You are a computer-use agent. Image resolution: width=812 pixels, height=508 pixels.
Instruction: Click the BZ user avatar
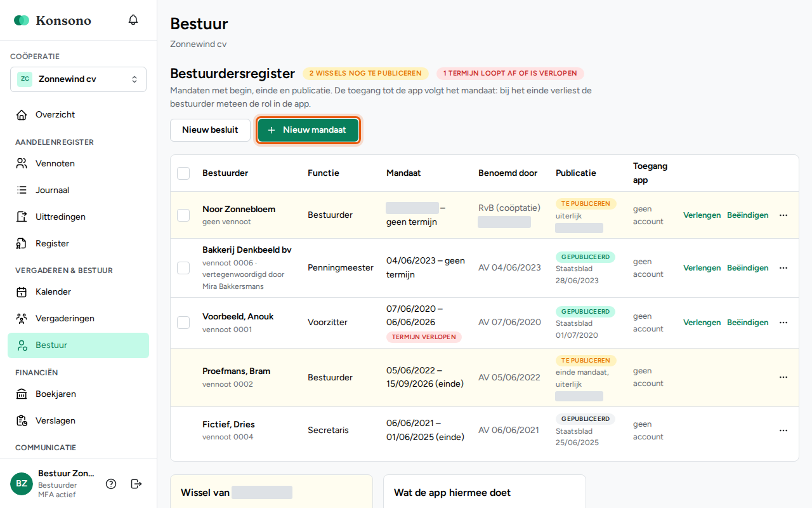coord(22,484)
